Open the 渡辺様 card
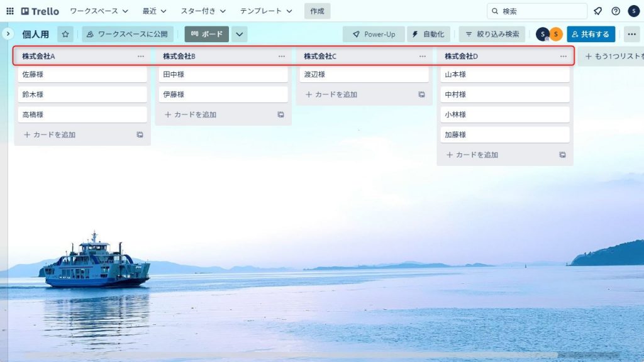644x362 pixels. (364, 75)
